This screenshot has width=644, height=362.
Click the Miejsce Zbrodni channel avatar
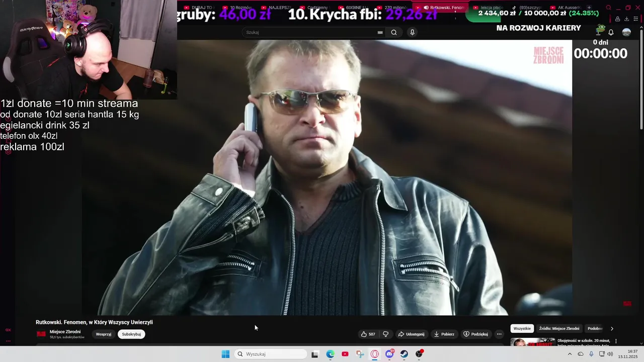click(x=41, y=334)
